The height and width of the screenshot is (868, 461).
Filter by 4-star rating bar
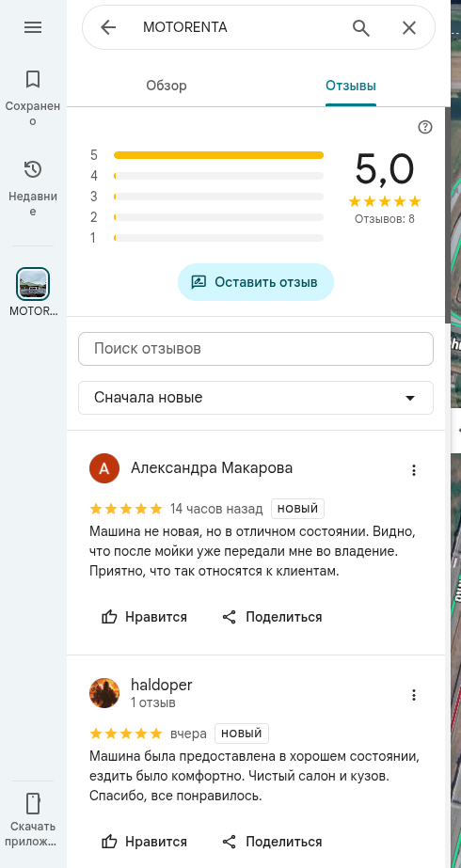218,176
